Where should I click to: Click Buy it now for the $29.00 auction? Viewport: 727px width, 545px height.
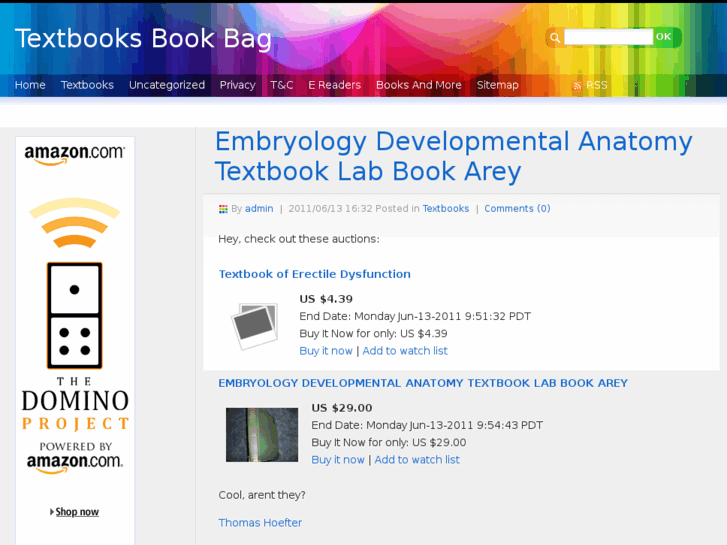pos(338,460)
